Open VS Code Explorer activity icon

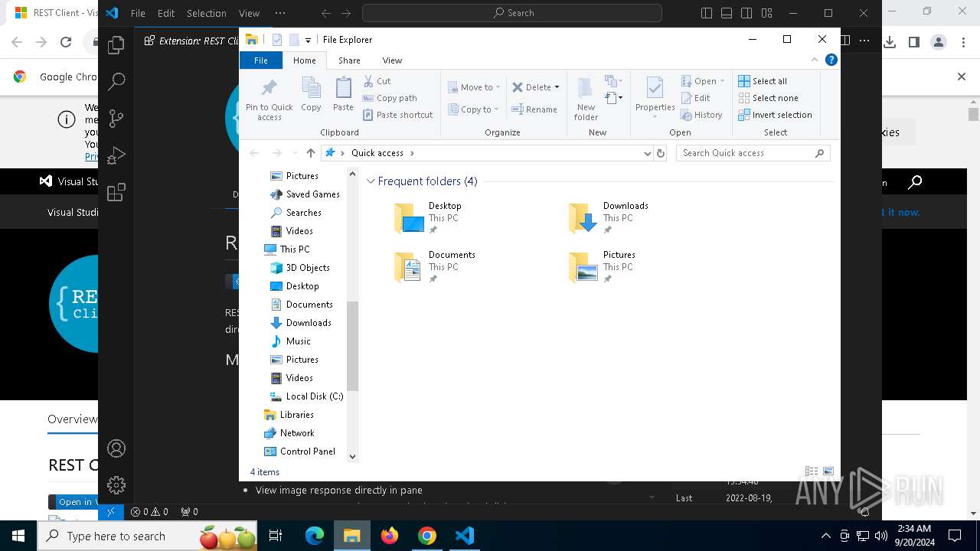pos(116,45)
